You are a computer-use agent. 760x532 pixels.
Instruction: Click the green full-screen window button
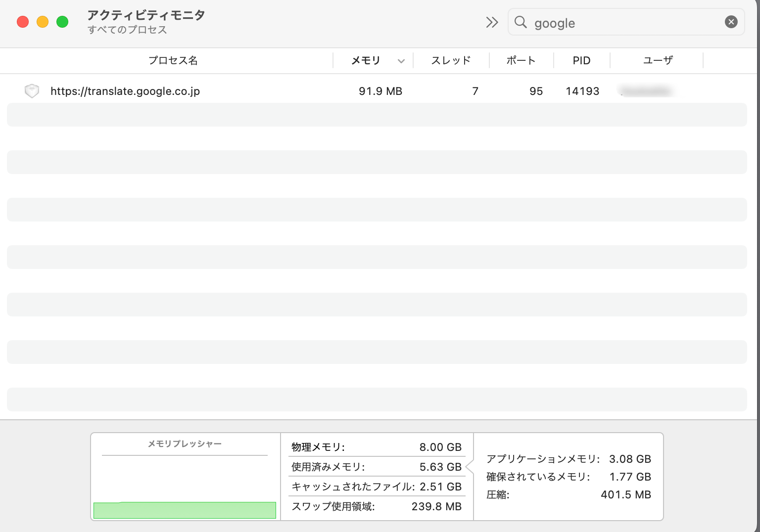point(62,22)
